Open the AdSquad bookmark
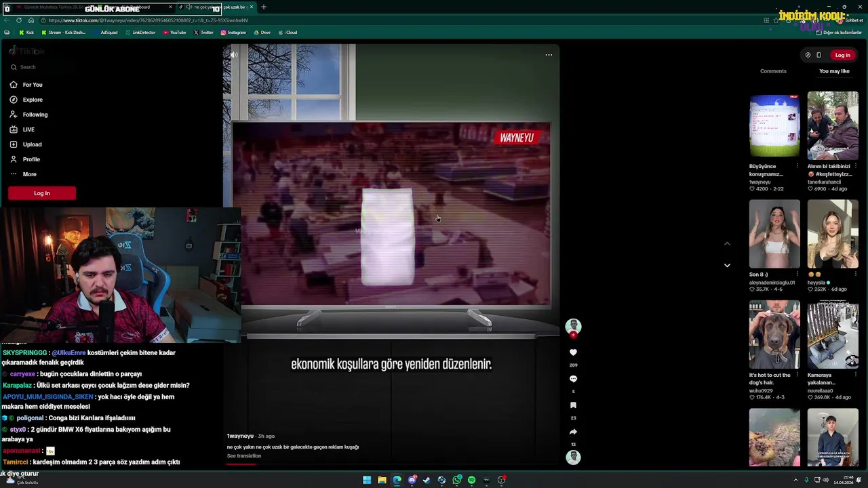This screenshot has width=868, height=488. click(105, 33)
